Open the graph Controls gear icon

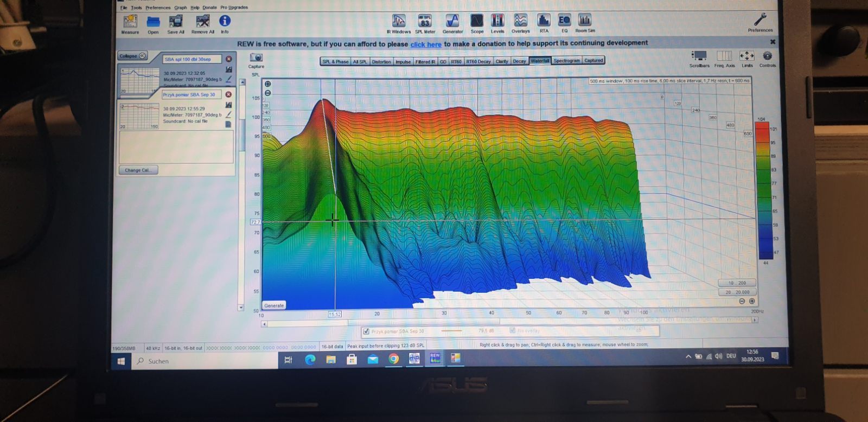767,56
